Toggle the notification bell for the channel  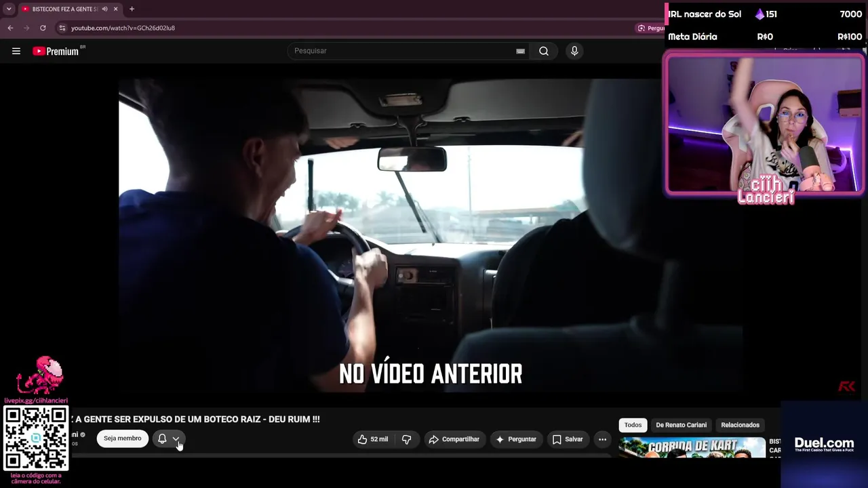click(x=162, y=439)
